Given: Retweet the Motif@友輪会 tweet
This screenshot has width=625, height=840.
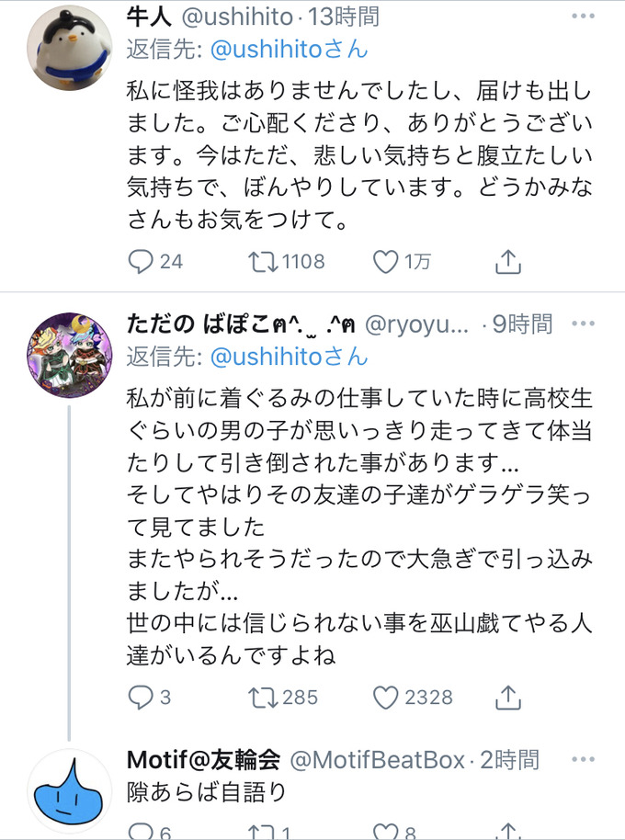Looking at the screenshot, I should [265, 833].
